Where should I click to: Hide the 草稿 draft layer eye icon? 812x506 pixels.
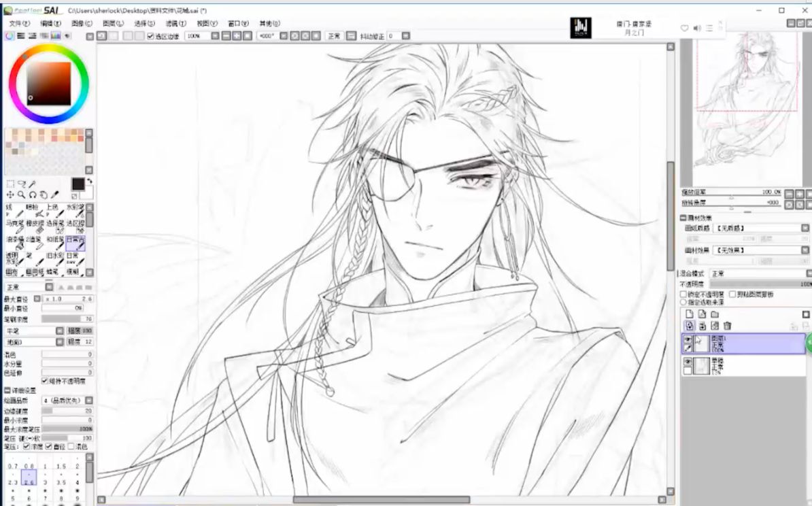[688, 362]
